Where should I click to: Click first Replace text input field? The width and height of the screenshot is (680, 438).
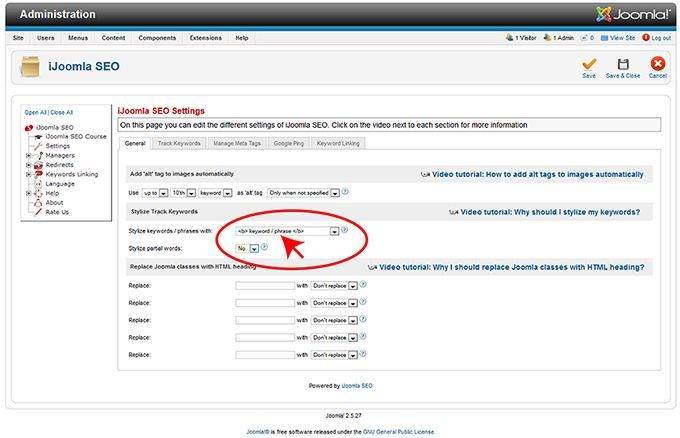(265, 286)
